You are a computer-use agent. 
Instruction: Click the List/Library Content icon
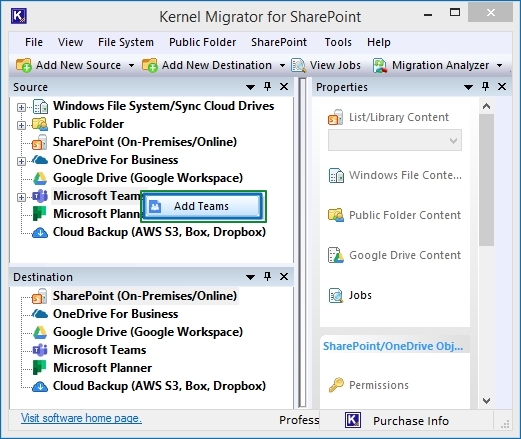coord(336,117)
